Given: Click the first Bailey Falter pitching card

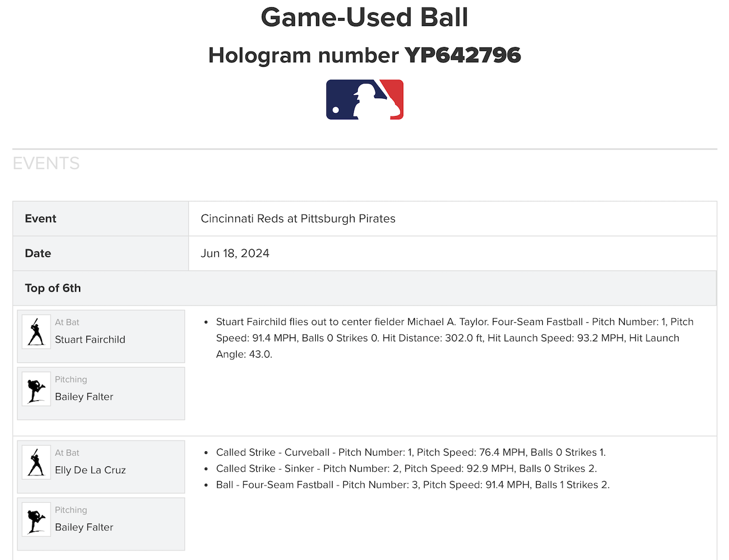Looking at the screenshot, I should (x=101, y=394).
